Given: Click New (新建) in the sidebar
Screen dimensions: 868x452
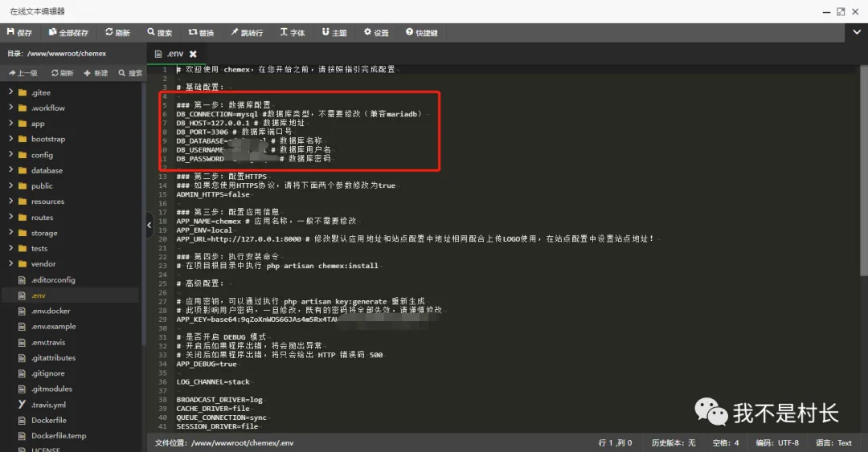Looking at the screenshot, I should [96, 73].
